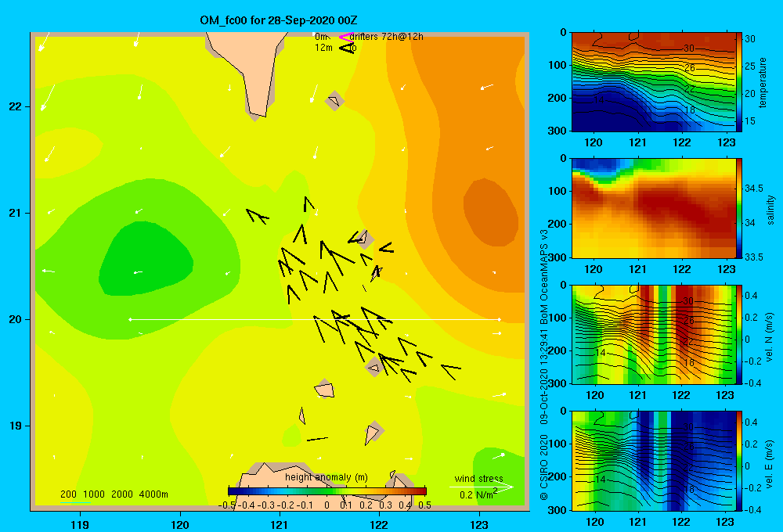Click the salinity colorbar
The image size is (783, 532).
(739, 208)
